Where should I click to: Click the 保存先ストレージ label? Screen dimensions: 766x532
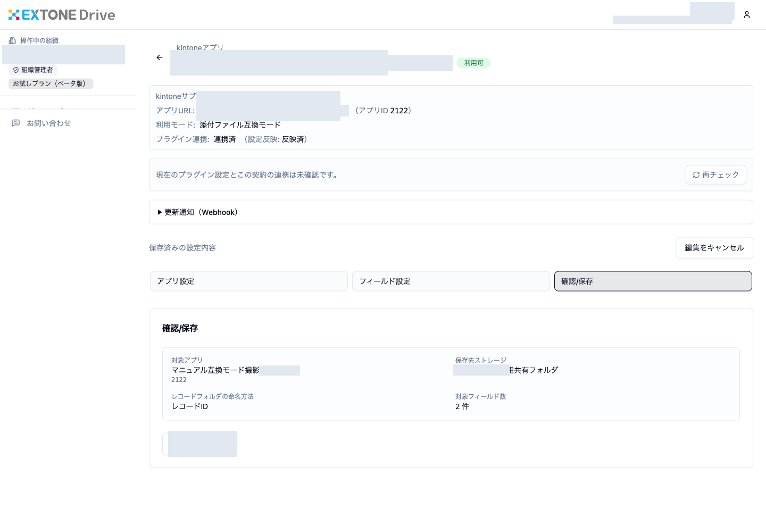(x=481, y=360)
